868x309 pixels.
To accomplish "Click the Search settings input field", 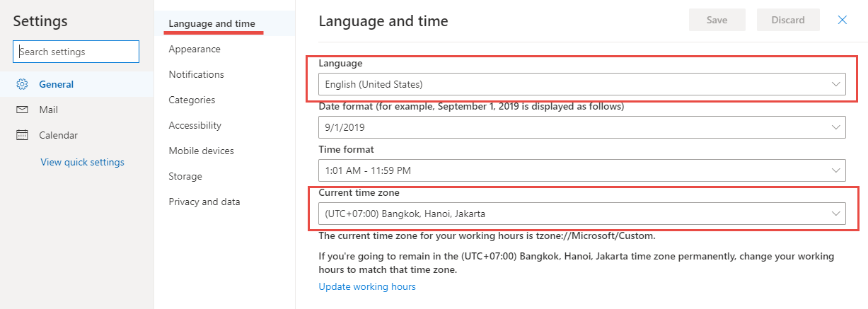I will pyautogui.click(x=76, y=52).
